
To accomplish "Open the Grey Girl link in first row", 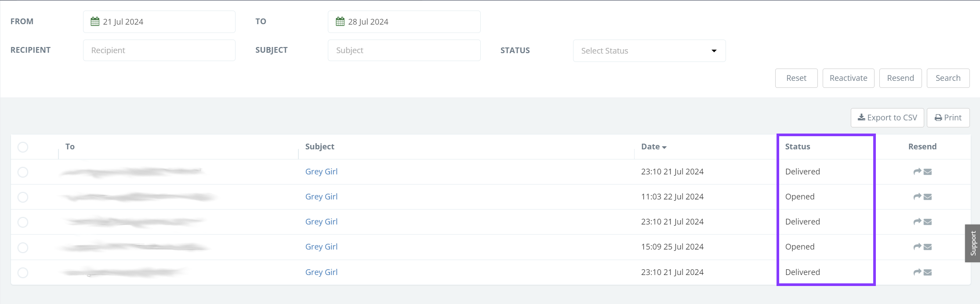I will pyautogui.click(x=321, y=172).
